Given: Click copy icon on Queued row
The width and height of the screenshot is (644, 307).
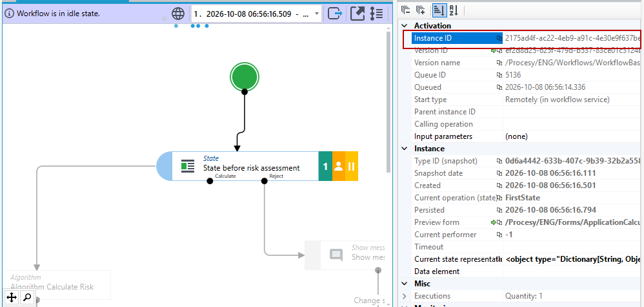Looking at the screenshot, I should pyautogui.click(x=499, y=87).
